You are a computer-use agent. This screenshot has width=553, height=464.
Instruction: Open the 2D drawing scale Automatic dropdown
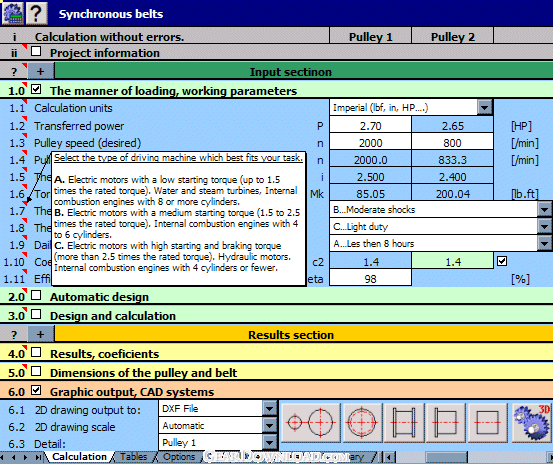(269, 426)
